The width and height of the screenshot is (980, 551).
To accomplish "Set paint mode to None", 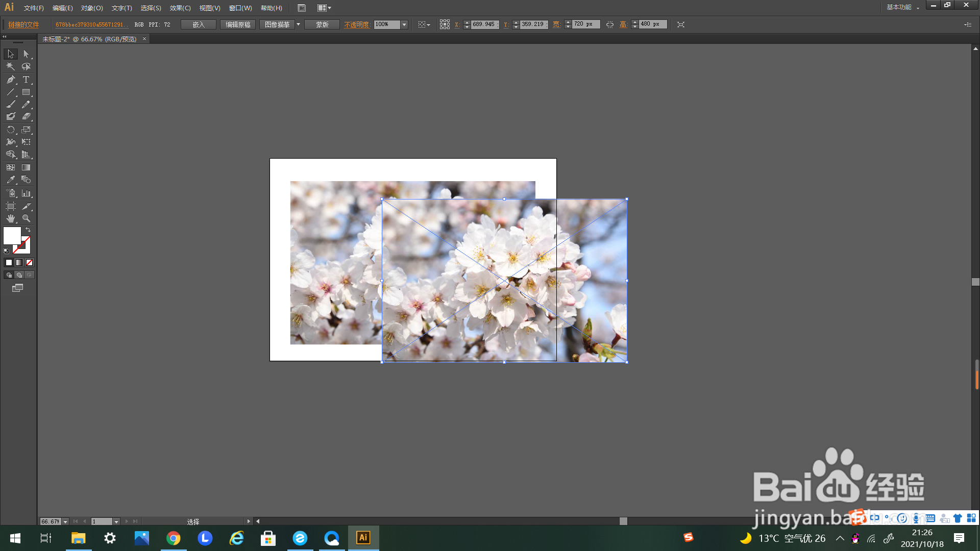I will [30, 263].
